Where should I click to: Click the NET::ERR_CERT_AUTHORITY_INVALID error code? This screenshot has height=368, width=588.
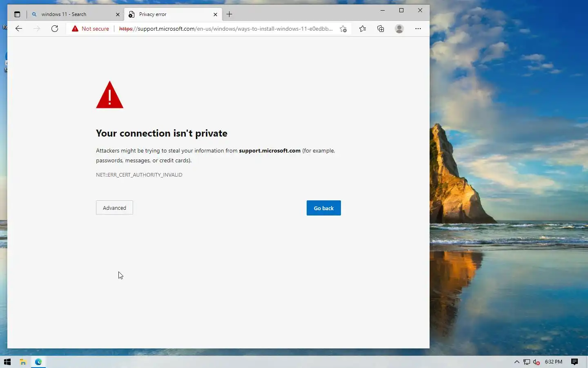(x=139, y=175)
